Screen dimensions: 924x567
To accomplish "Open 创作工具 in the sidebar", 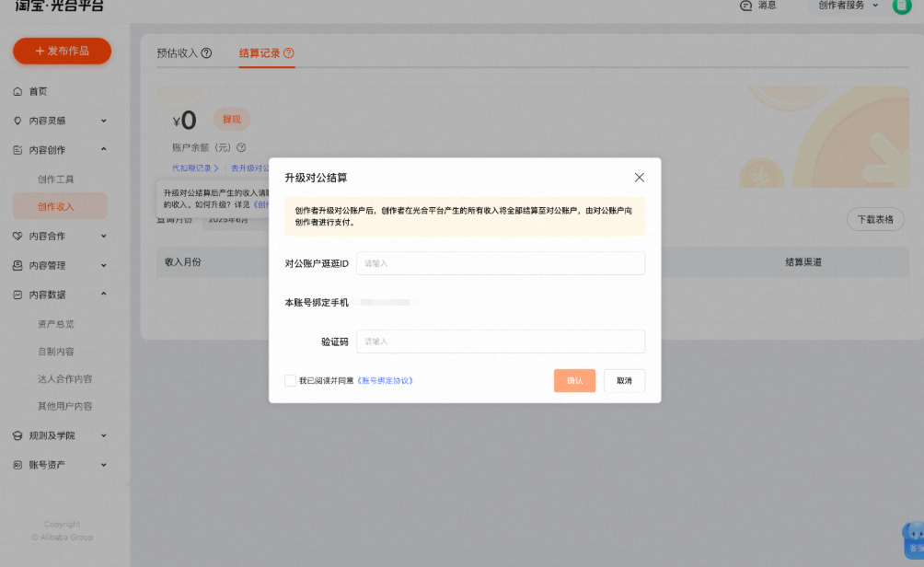I will [x=56, y=179].
